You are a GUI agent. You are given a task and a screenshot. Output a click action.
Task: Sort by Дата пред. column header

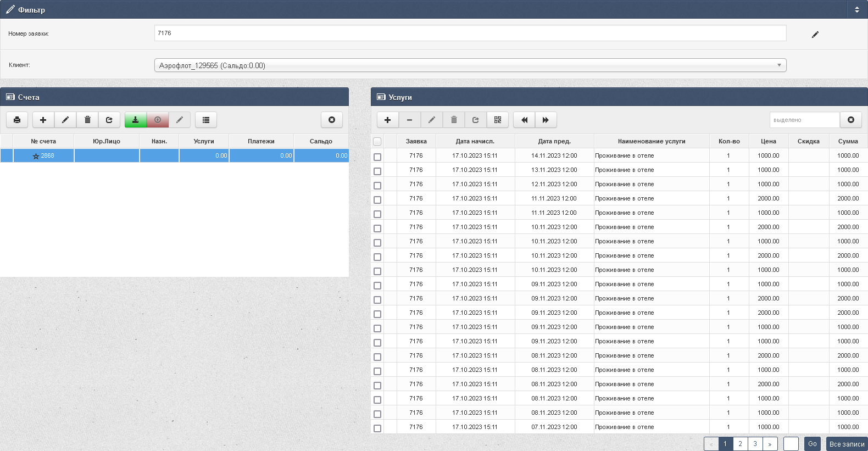[554, 141]
